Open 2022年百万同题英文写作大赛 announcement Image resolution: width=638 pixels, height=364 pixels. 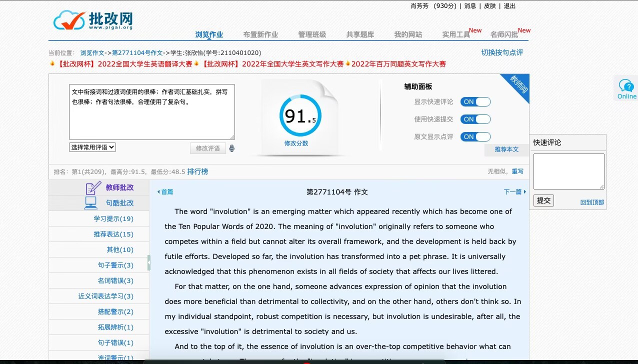[398, 64]
